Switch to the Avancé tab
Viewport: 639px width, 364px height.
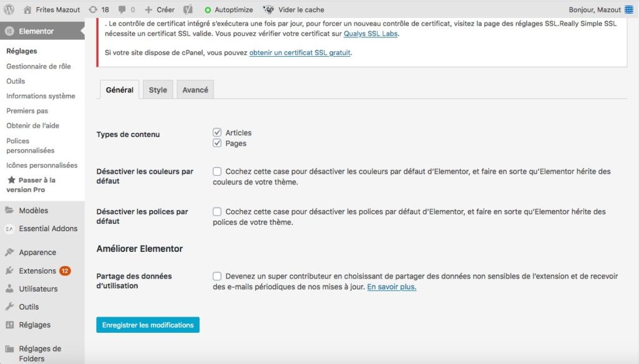[x=195, y=90]
